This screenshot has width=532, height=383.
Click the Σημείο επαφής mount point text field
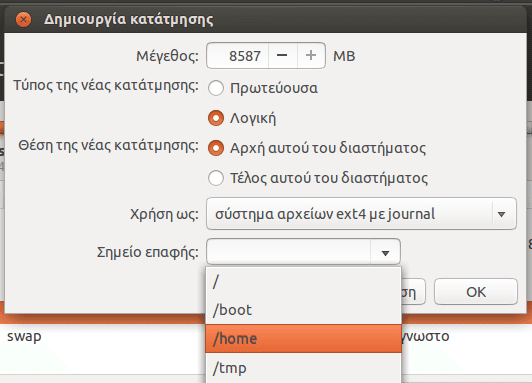point(288,252)
